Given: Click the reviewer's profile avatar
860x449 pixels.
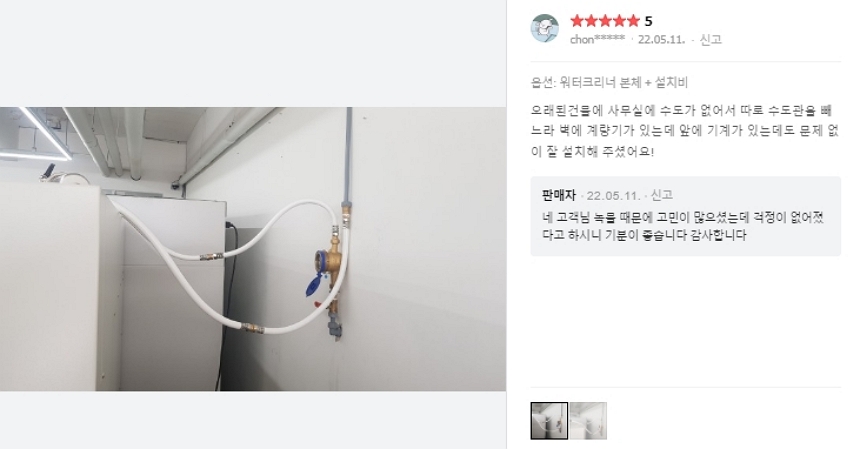Looking at the screenshot, I should [545, 28].
